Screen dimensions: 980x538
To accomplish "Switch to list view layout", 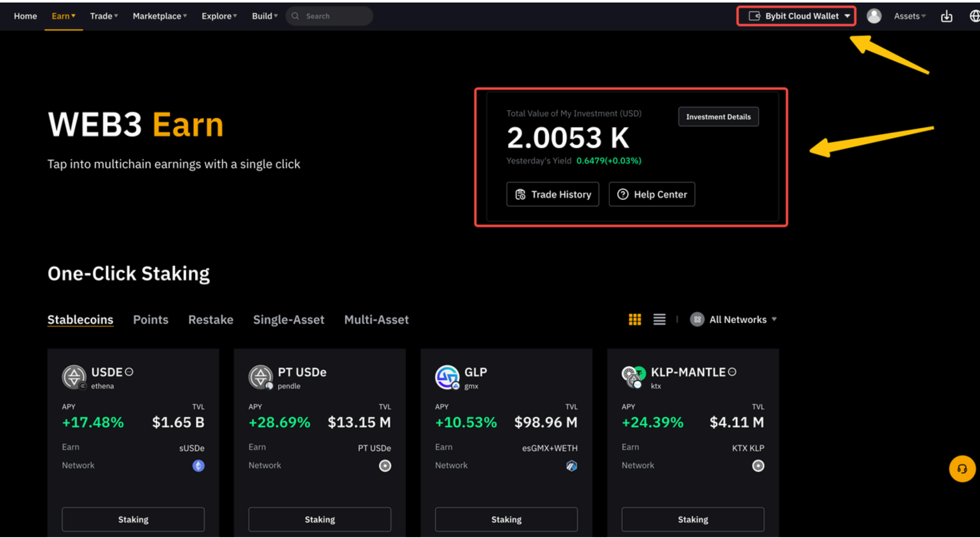I will click(659, 319).
